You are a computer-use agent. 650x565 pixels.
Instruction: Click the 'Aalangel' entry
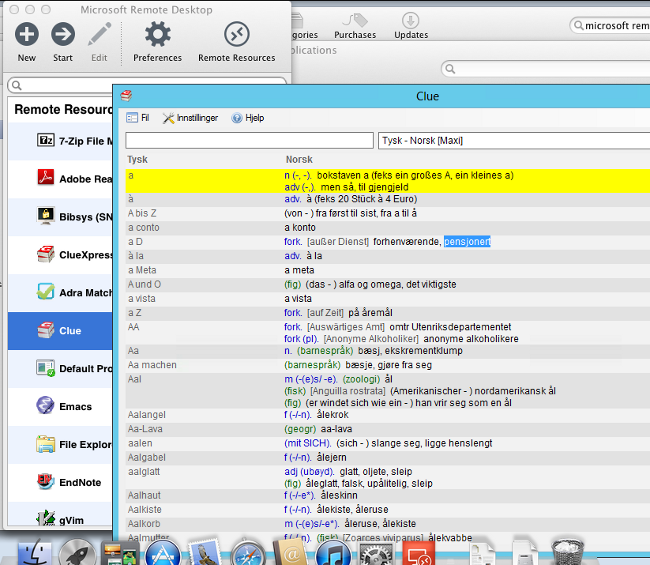pyautogui.click(x=147, y=415)
